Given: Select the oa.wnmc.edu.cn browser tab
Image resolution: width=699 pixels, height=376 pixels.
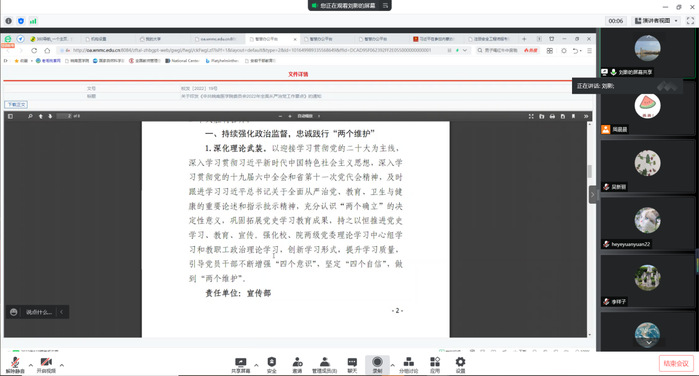Looking at the screenshot, I should (x=217, y=39).
